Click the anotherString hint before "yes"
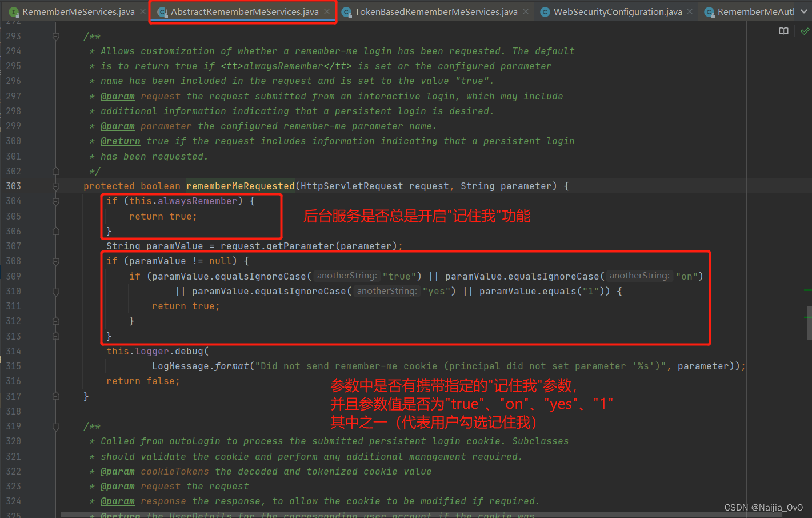Screen dimensions: 812x518 [387, 291]
